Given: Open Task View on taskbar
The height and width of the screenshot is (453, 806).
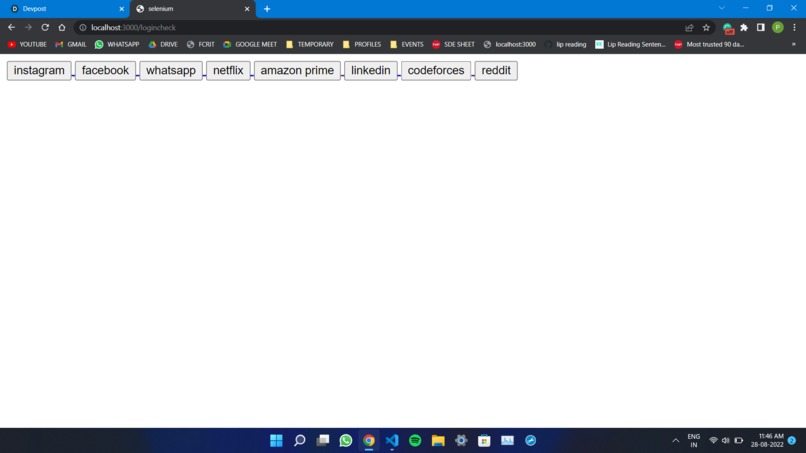Looking at the screenshot, I should point(323,441).
